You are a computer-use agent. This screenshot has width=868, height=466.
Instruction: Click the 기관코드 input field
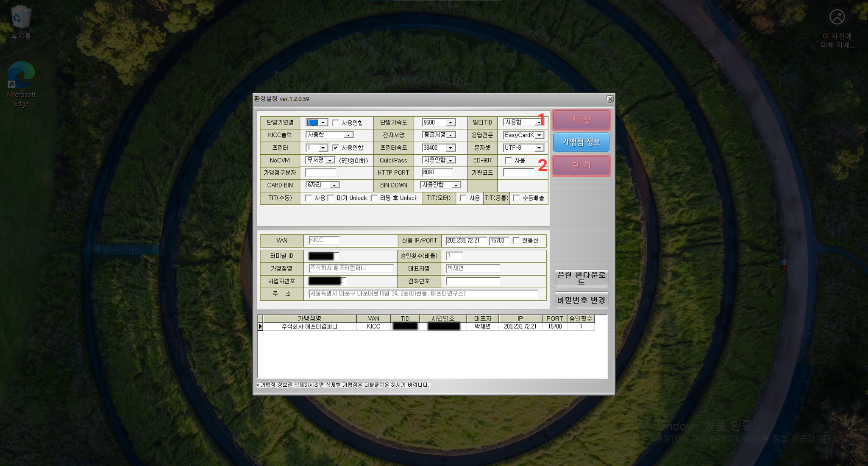pyautogui.click(x=518, y=173)
